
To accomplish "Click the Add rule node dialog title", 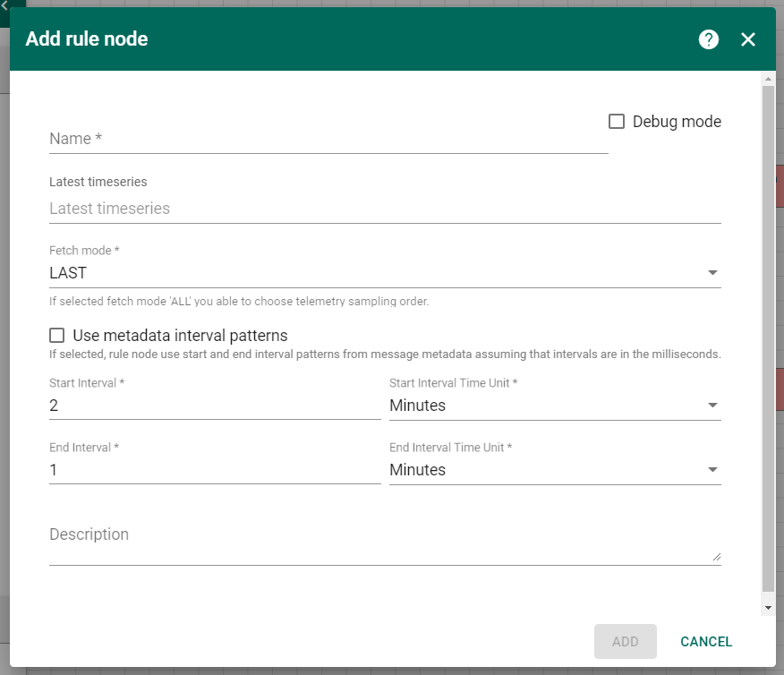I will pos(86,39).
